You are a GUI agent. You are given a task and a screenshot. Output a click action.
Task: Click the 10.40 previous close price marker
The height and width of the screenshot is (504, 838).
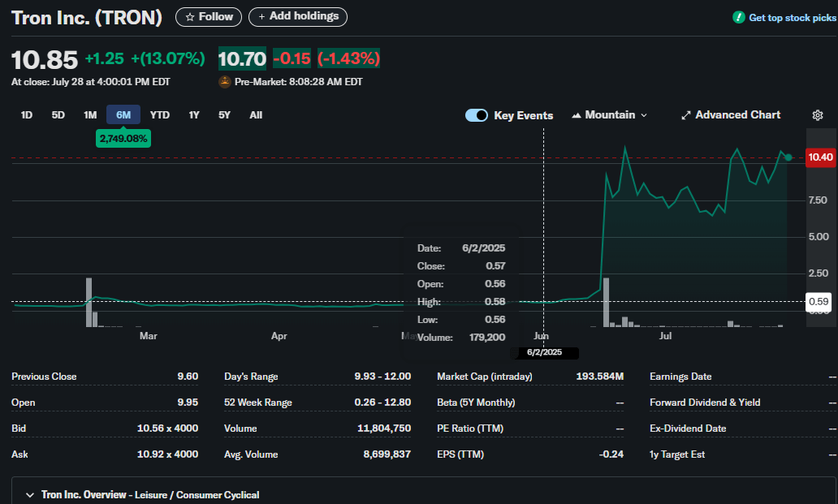820,157
